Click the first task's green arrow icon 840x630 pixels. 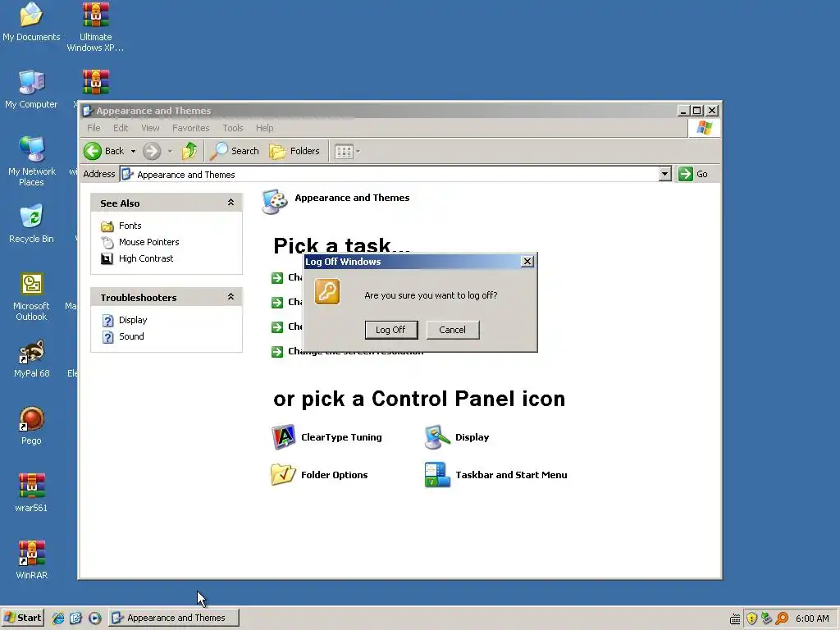coord(277,278)
